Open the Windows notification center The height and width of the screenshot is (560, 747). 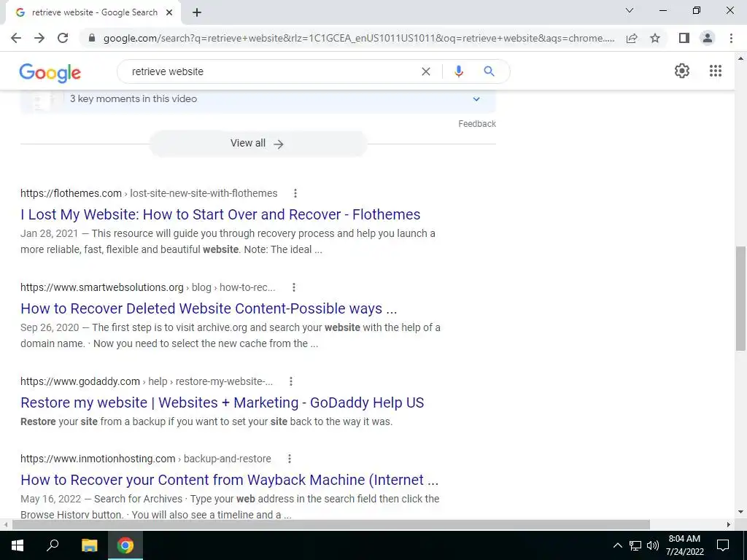click(x=723, y=545)
